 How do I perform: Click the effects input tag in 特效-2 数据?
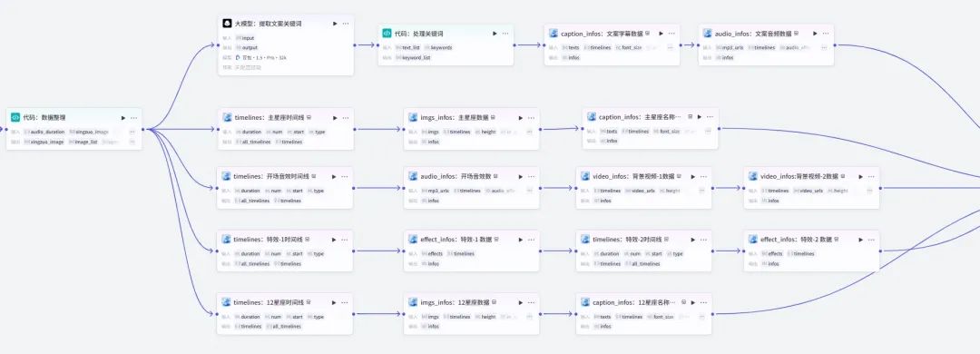[772, 254]
